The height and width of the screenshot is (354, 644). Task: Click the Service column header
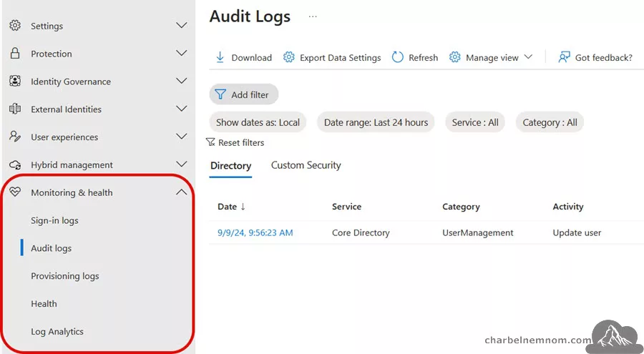tap(346, 207)
